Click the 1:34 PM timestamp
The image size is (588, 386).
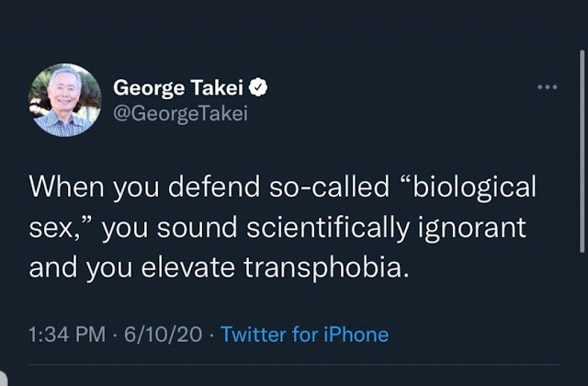coord(68,335)
